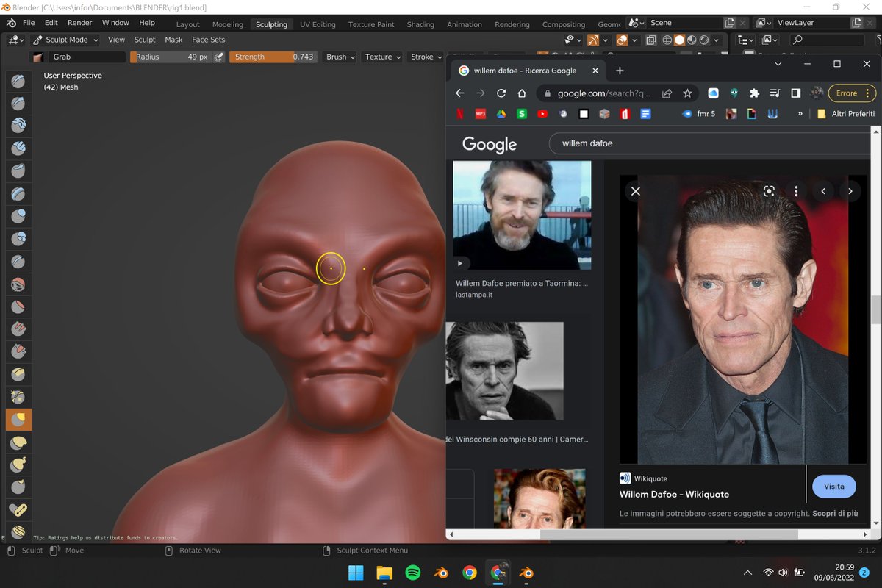This screenshot has height=588, width=882.
Task: Select the Elastic Deform brush
Action: [x=18, y=442]
